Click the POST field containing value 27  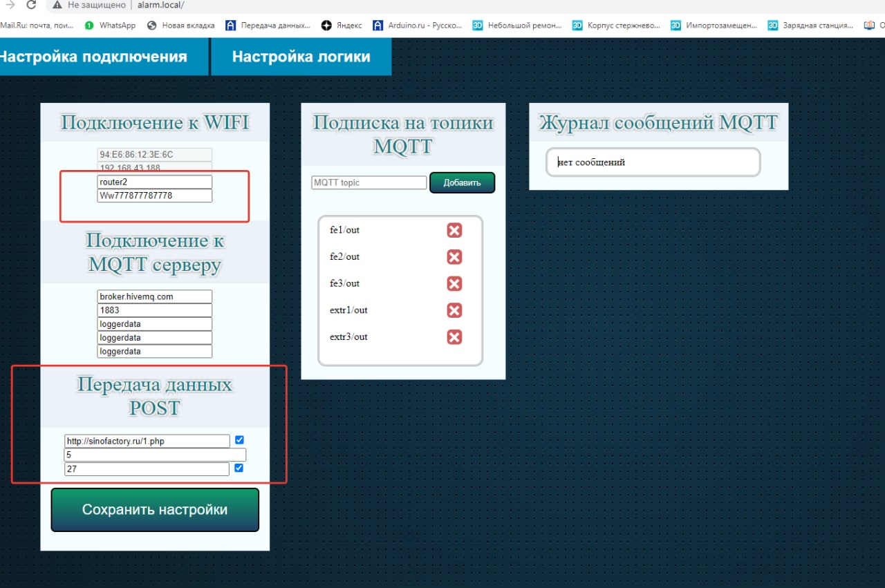(147, 469)
